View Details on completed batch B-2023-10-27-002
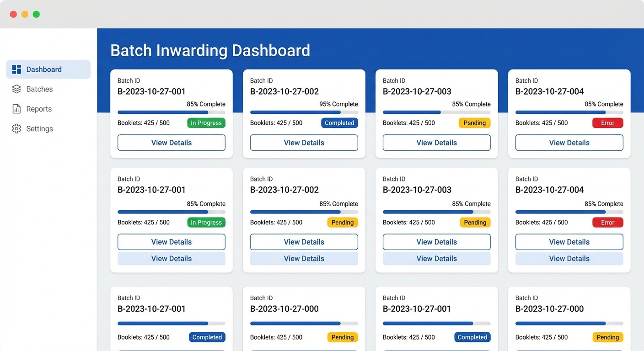Viewport: 644px width, 351px height. point(304,143)
